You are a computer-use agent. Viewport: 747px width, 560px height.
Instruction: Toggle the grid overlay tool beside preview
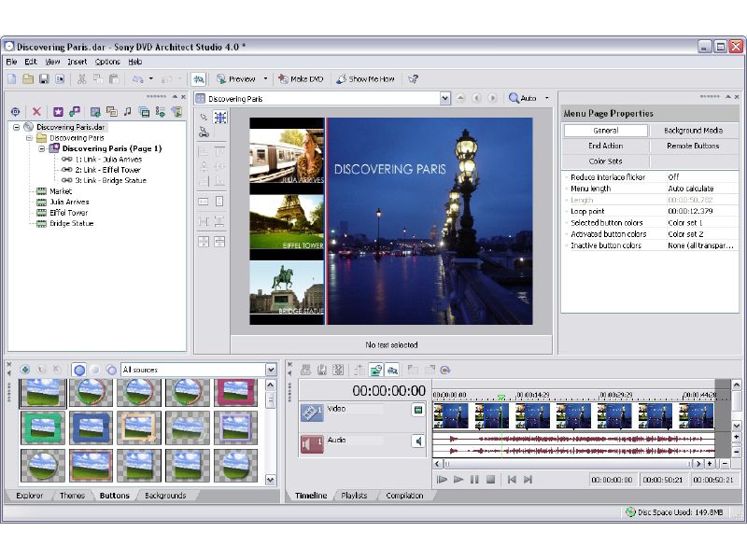click(x=220, y=118)
